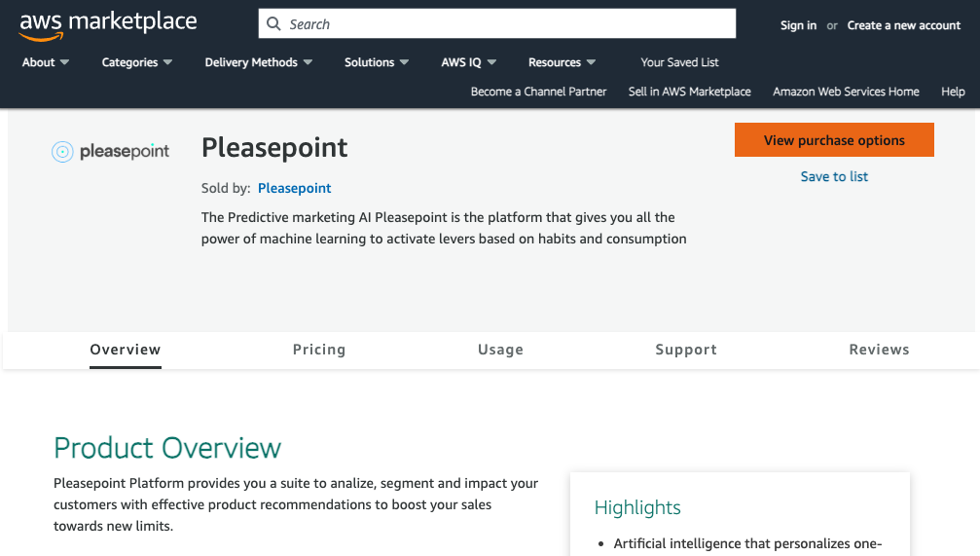
Task: Expand the Delivery Methods menu
Action: (x=258, y=62)
